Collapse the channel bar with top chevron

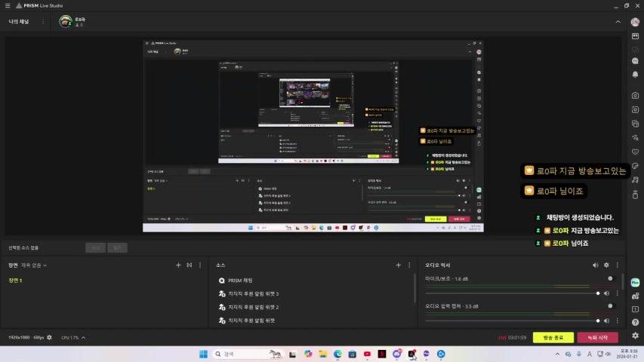pyautogui.click(x=618, y=22)
